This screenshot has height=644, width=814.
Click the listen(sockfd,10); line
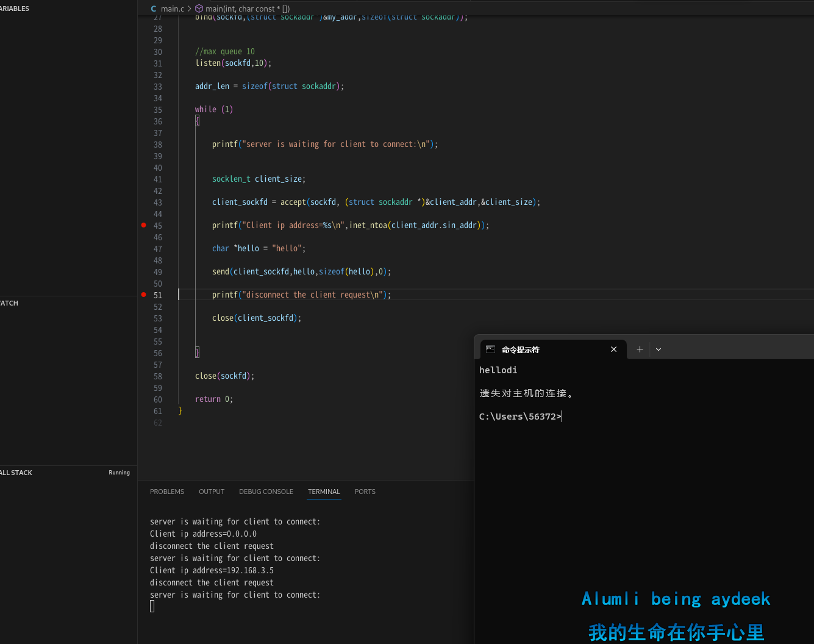(234, 63)
